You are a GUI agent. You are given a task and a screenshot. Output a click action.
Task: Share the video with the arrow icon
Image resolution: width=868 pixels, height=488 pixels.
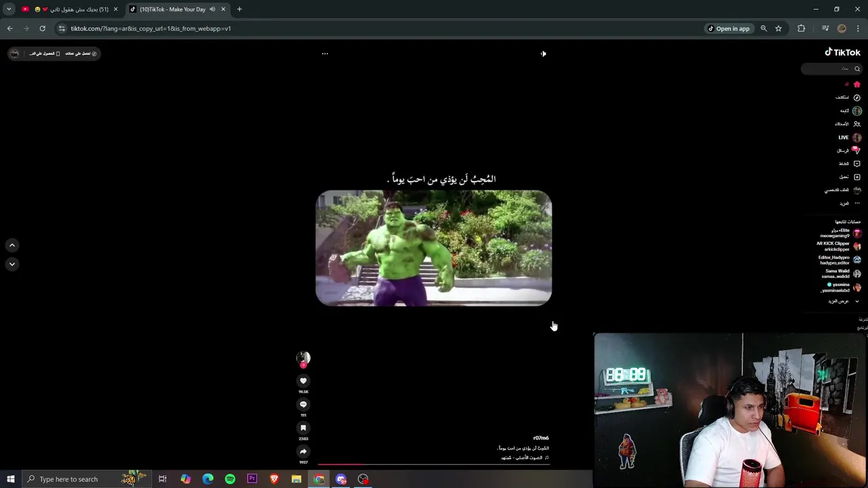pyautogui.click(x=303, y=451)
